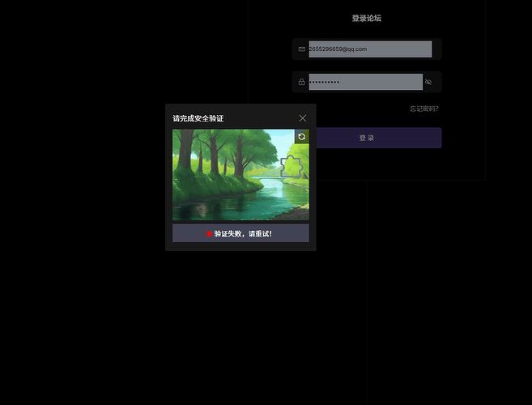Click the red error status icon
Viewport: 532px width, 405px height.
point(209,233)
